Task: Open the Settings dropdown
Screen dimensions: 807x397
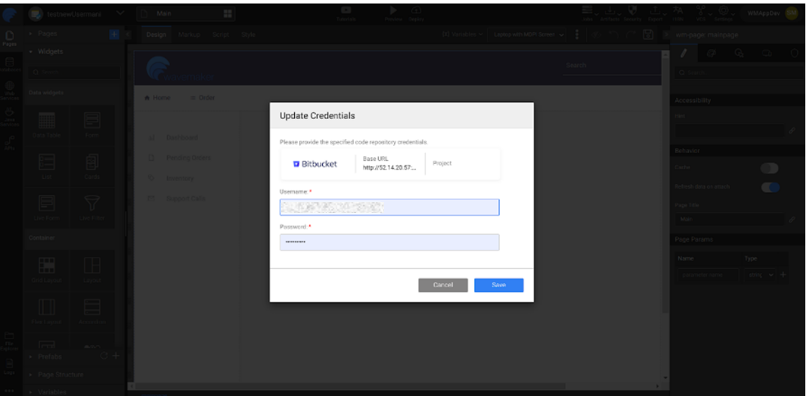Action: [726, 13]
